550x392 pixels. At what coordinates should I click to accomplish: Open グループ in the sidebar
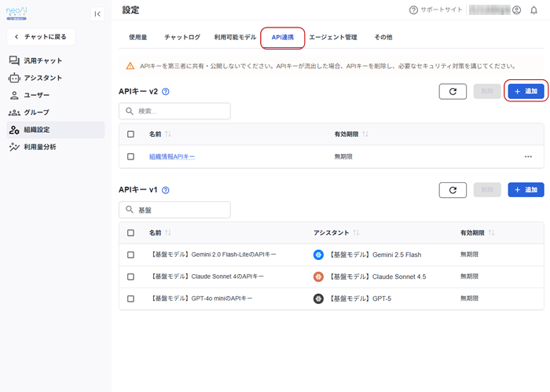click(x=56, y=112)
